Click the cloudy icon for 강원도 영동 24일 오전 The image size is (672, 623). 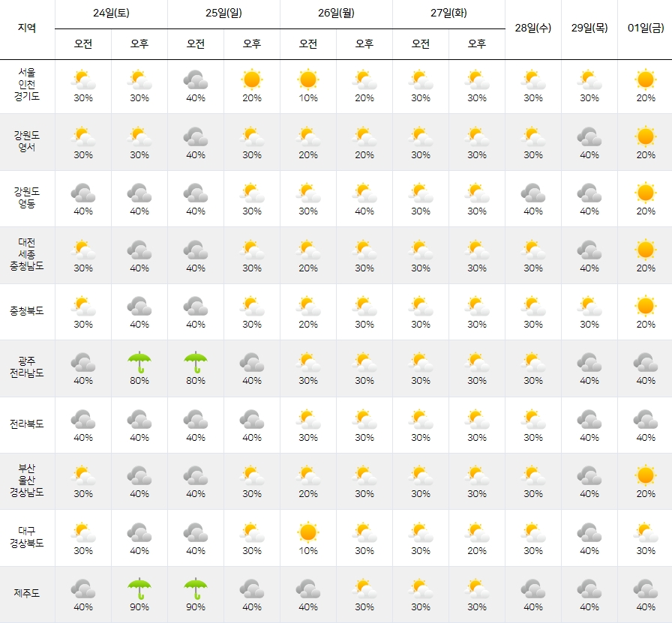[83, 193]
